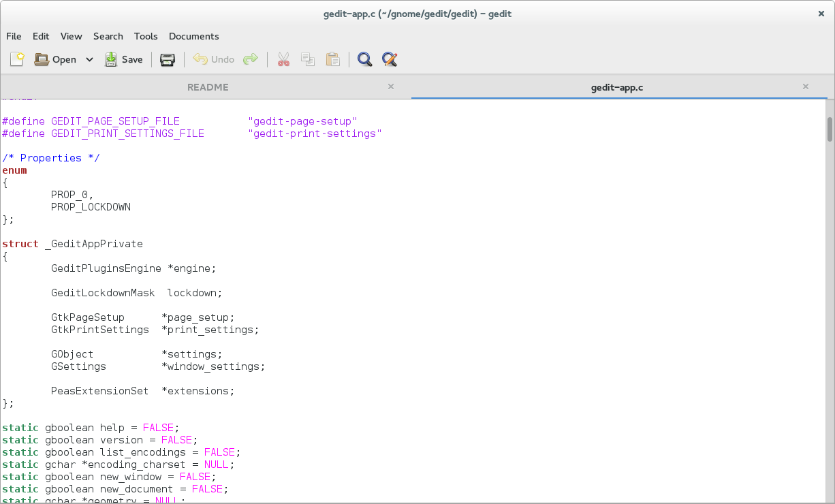The image size is (835, 504).
Task: Open the View menu
Action: [71, 36]
